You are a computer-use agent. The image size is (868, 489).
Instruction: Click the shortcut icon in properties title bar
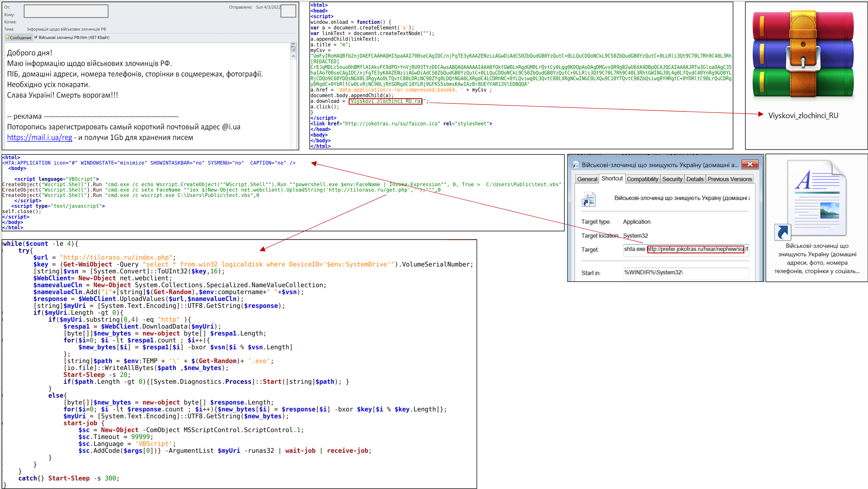[576, 165]
